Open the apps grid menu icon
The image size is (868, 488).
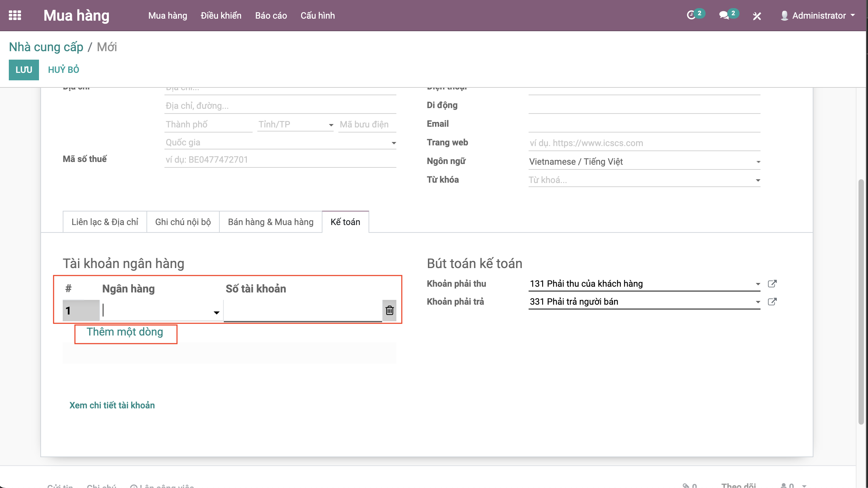coord(15,15)
